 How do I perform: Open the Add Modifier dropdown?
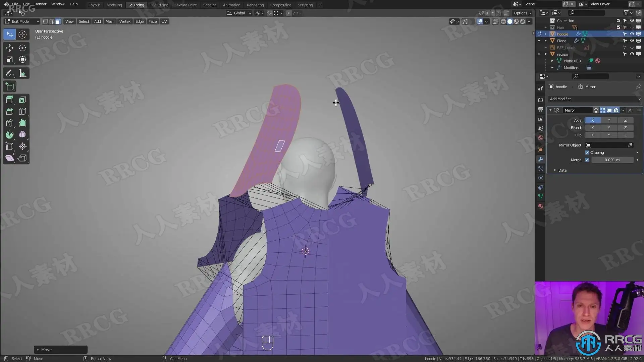pos(595,99)
